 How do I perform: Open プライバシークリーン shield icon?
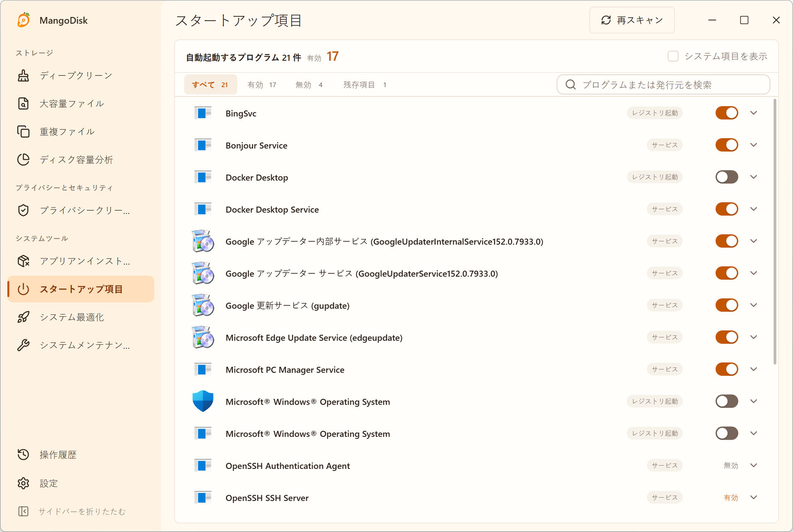(23, 210)
